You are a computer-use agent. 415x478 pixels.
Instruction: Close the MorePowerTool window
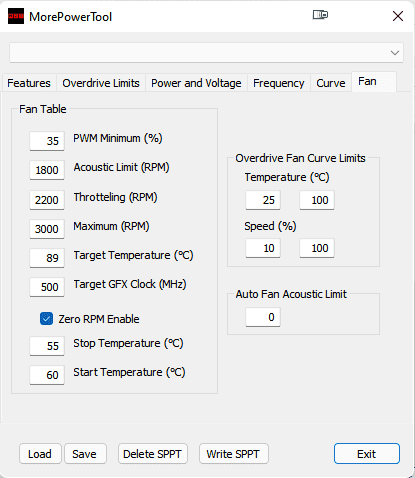pos(398,16)
